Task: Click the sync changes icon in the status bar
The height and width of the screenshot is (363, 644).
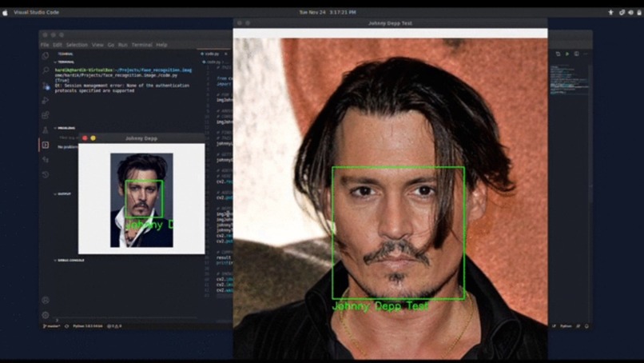Action: coord(66,326)
